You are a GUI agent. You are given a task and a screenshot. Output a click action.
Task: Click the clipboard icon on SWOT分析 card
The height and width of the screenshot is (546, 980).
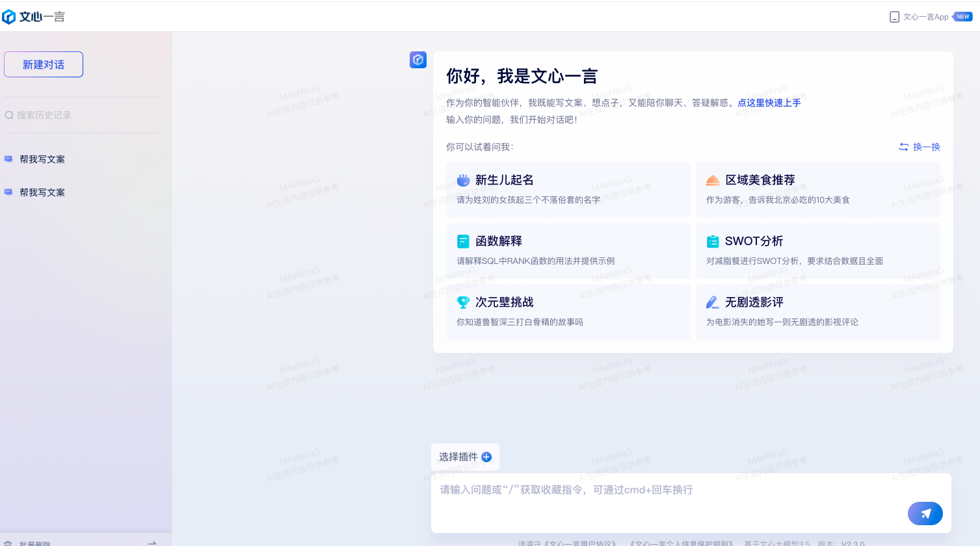[713, 241]
